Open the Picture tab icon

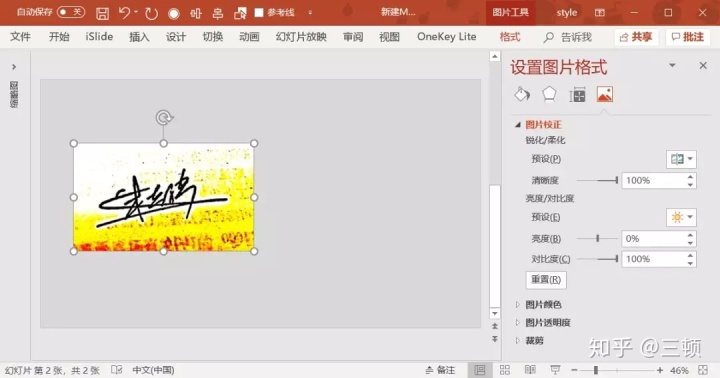[605, 95]
